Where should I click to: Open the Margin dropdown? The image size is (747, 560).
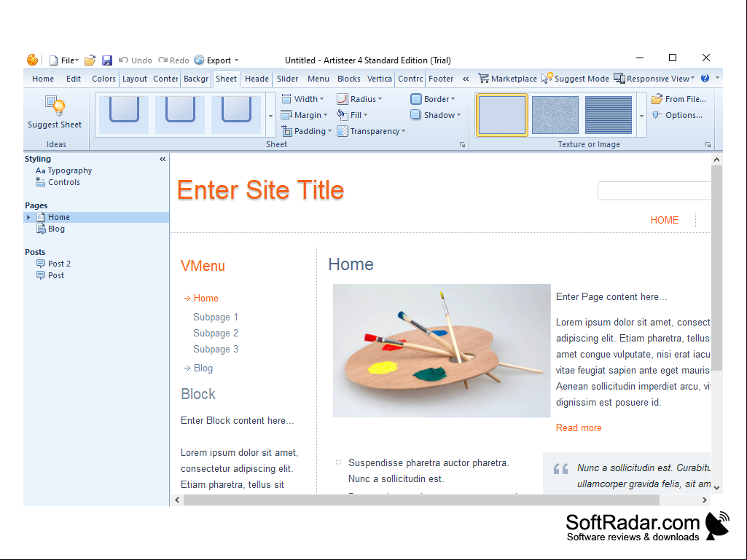[305, 115]
